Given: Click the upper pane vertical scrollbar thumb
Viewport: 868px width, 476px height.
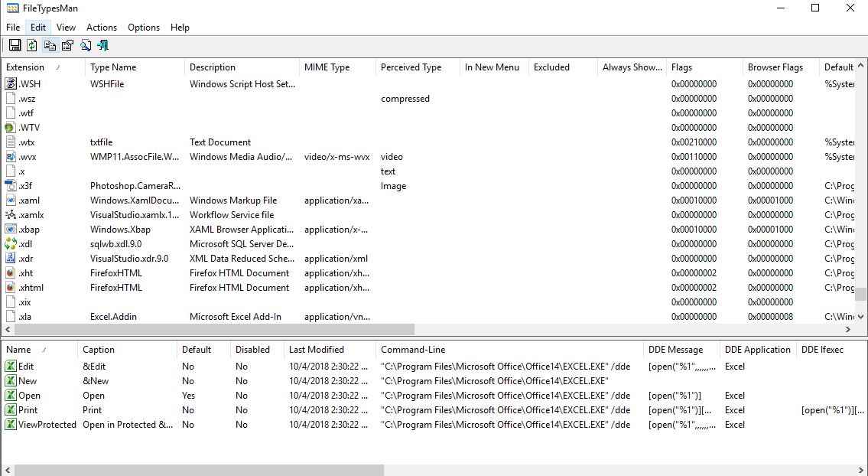Looking at the screenshot, I should pos(861,294).
